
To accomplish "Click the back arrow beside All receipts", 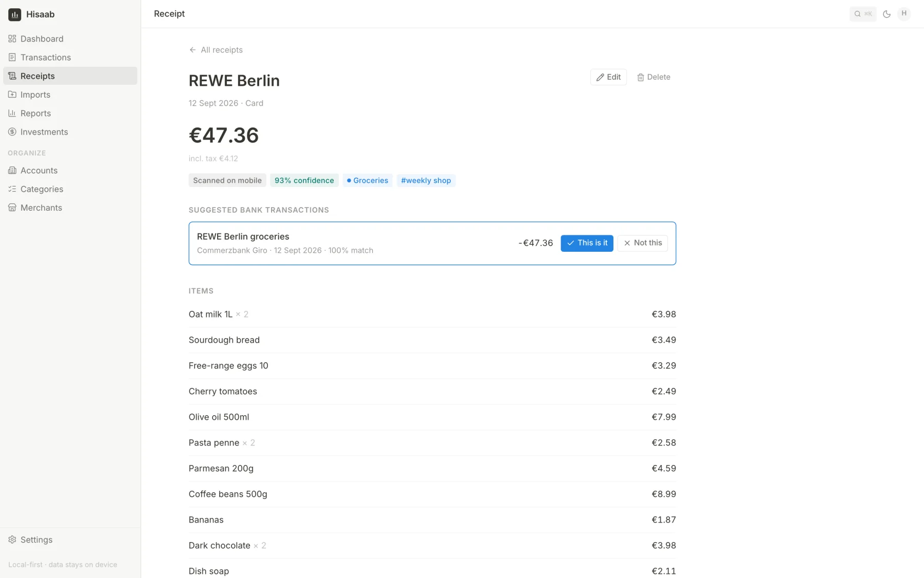I will point(192,50).
